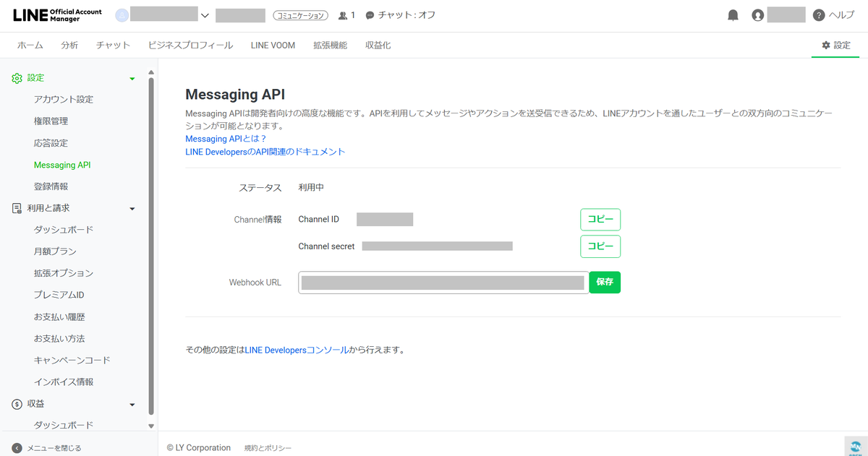Image resolution: width=868 pixels, height=456 pixels.
Task: Click the document icon beside 利用と請求
Action: tap(17, 208)
